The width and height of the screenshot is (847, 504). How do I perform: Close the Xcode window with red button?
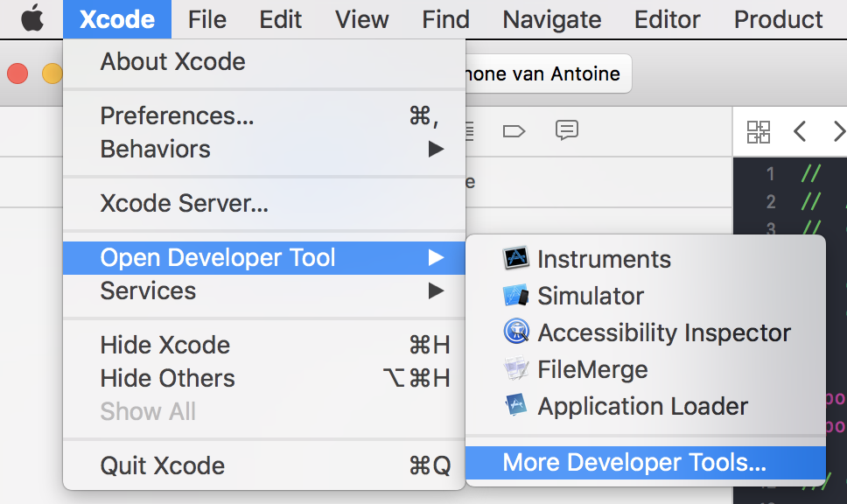(17, 73)
